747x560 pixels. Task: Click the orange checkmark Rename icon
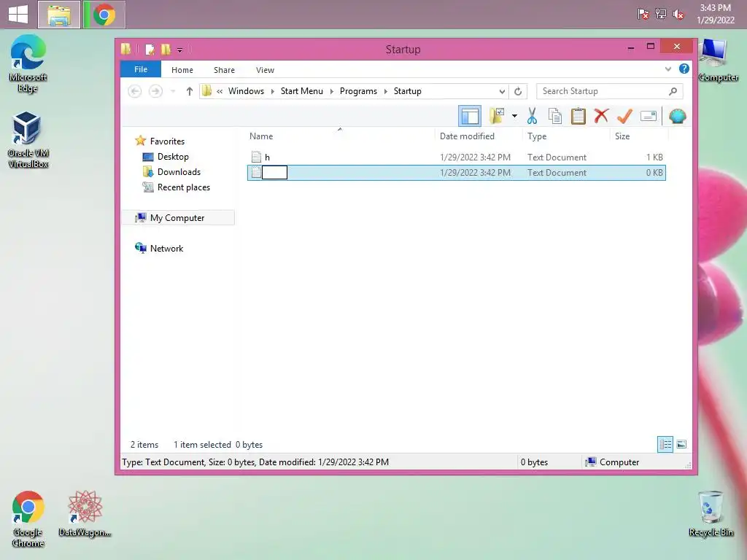tap(624, 116)
